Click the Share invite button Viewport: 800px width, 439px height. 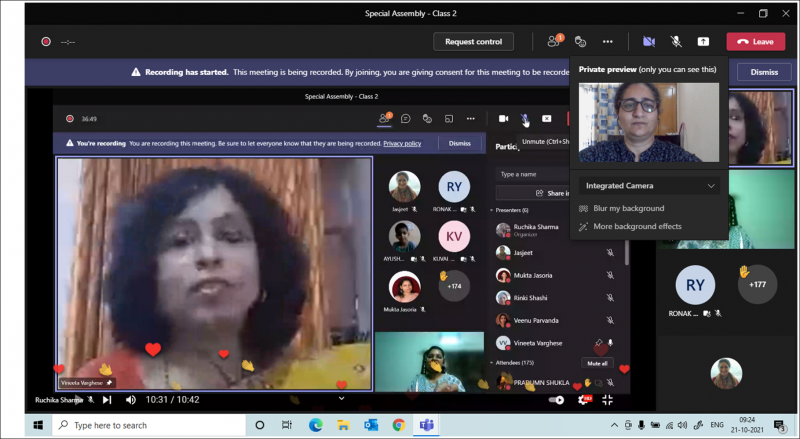point(533,193)
